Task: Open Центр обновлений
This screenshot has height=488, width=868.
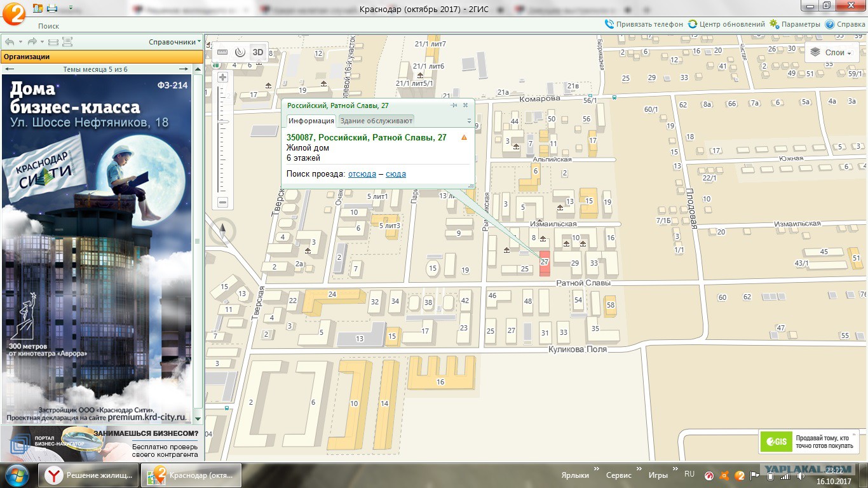Action: [726, 24]
